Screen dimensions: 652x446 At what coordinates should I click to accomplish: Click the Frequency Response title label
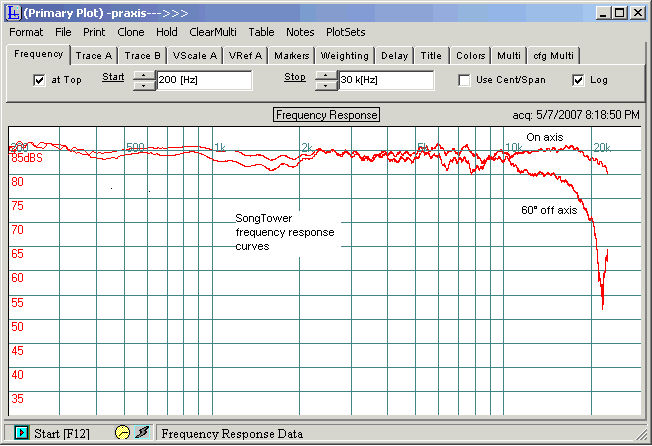coord(326,115)
